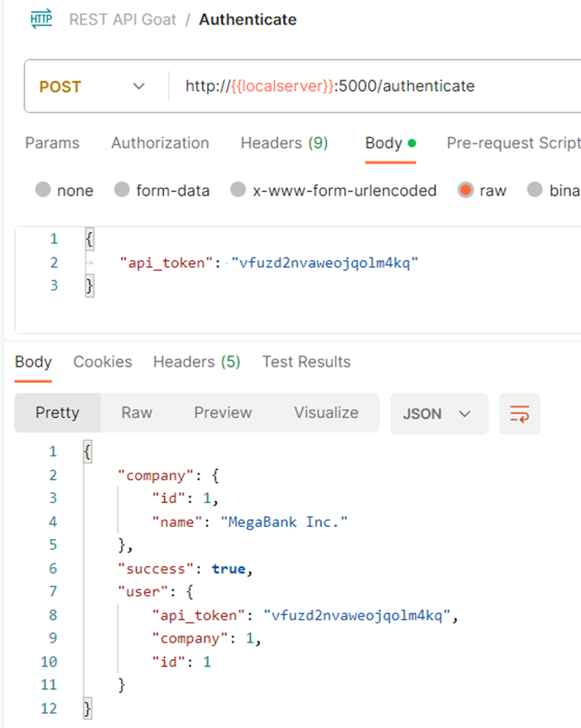Select the raw body radio button
The width and height of the screenshot is (581, 728).
click(465, 190)
